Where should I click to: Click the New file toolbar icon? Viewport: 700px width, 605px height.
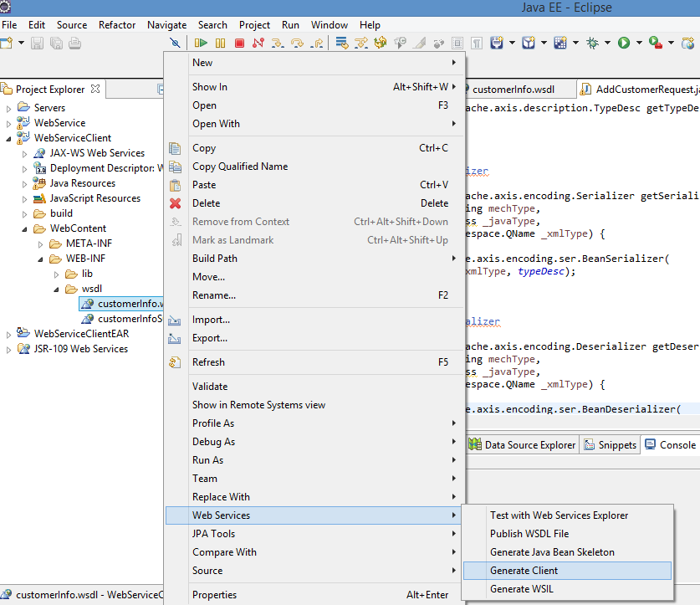(7, 43)
